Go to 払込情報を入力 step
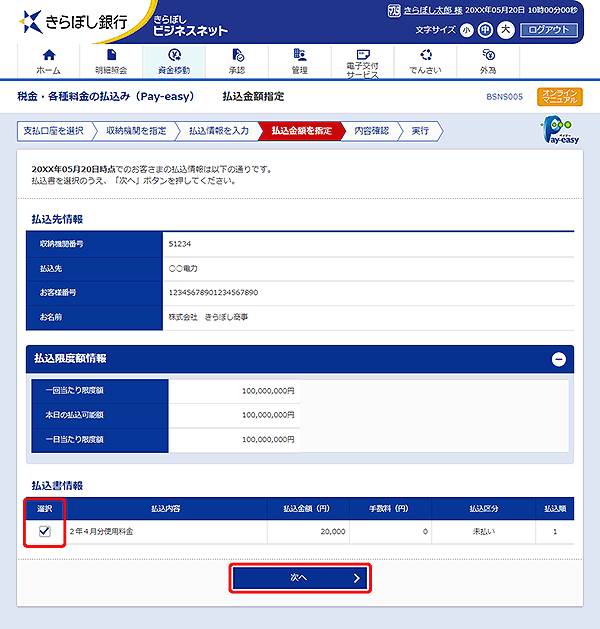This screenshot has height=629, width=600. (217, 131)
